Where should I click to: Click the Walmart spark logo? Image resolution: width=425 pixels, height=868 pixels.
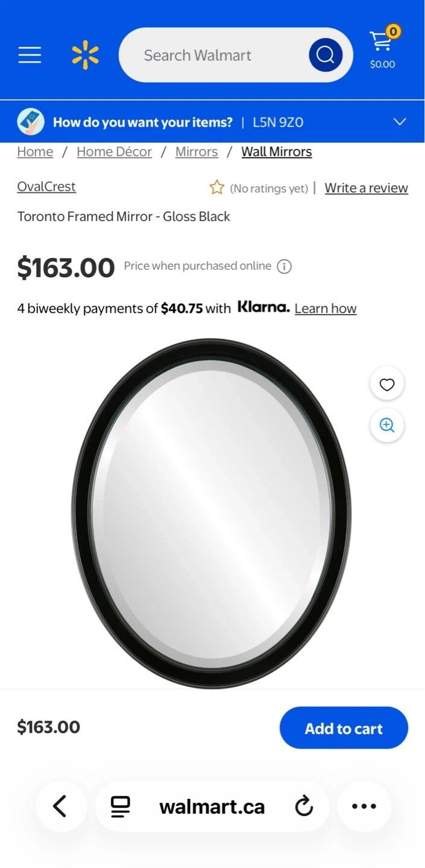[x=85, y=55]
